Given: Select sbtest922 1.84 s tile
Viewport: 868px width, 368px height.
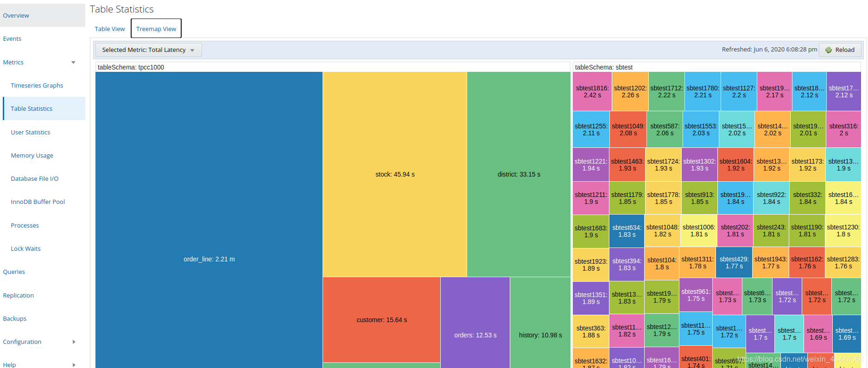Looking at the screenshot, I should point(771,198).
